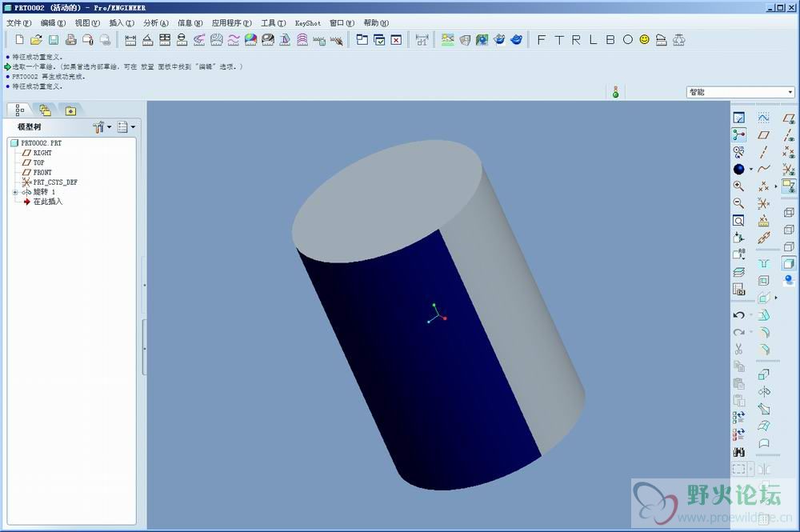Viewport: 800px width, 532px height.
Task: Click the sketch tool icon
Action: [x=763, y=118]
